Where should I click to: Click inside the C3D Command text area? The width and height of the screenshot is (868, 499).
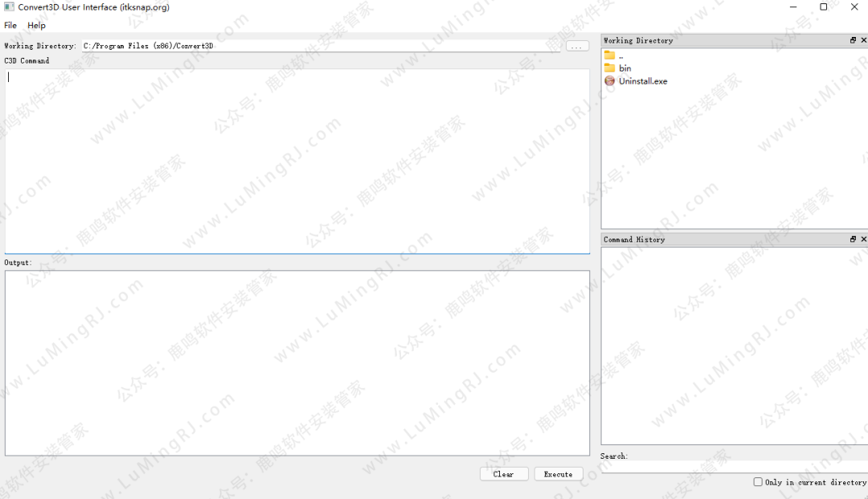pos(297,161)
